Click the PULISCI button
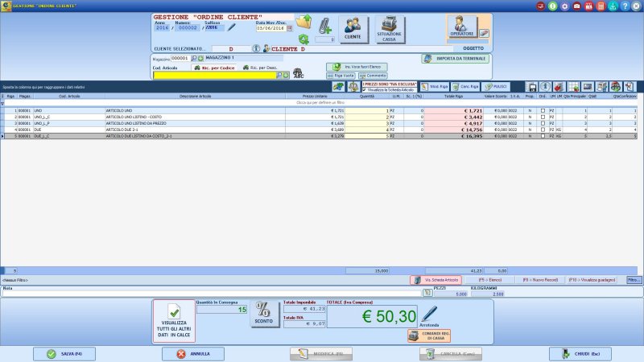644x362 pixels. coord(496,87)
